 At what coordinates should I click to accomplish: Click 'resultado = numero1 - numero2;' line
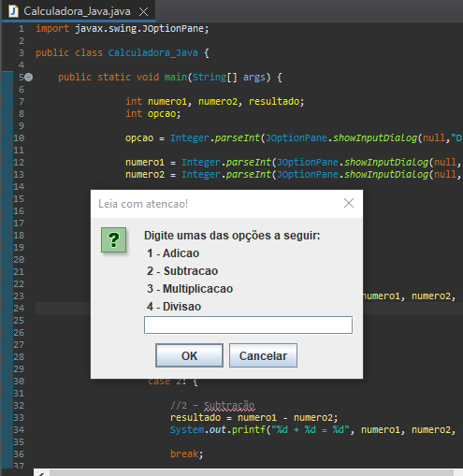[x=253, y=417]
